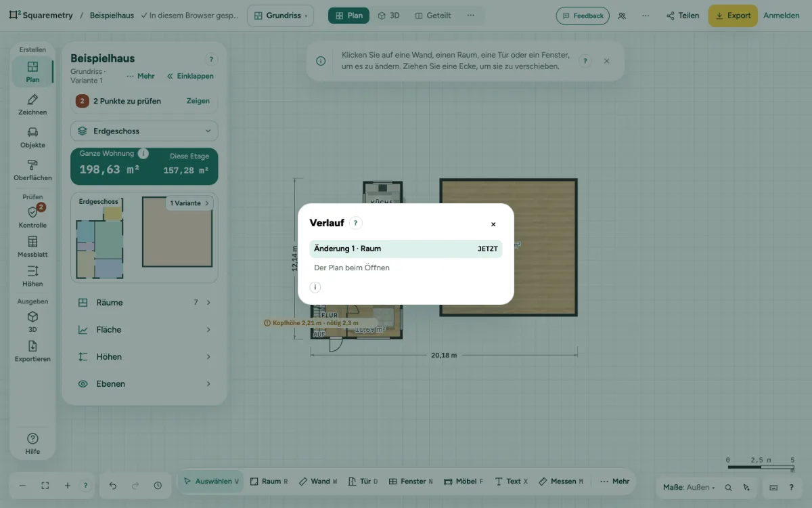Viewport: 812px width, 508px height.
Task: Click the collaborators people icon in header
Action: point(622,16)
